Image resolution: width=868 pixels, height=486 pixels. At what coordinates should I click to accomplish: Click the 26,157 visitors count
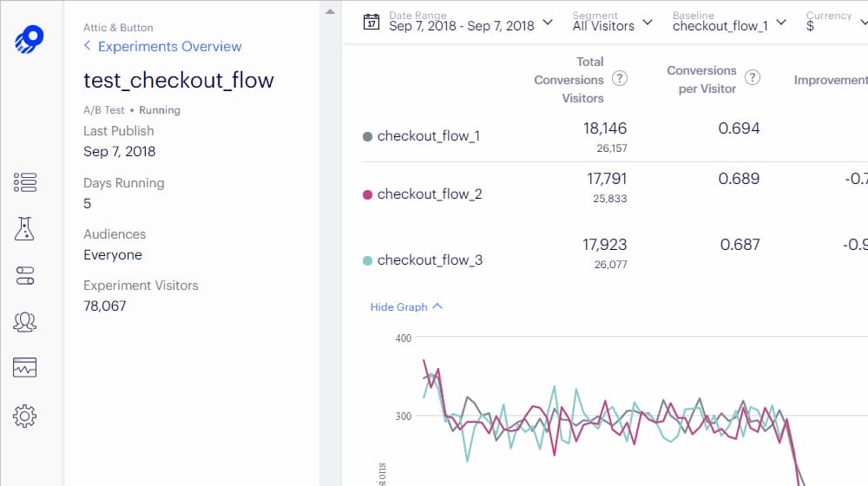[612, 148]
